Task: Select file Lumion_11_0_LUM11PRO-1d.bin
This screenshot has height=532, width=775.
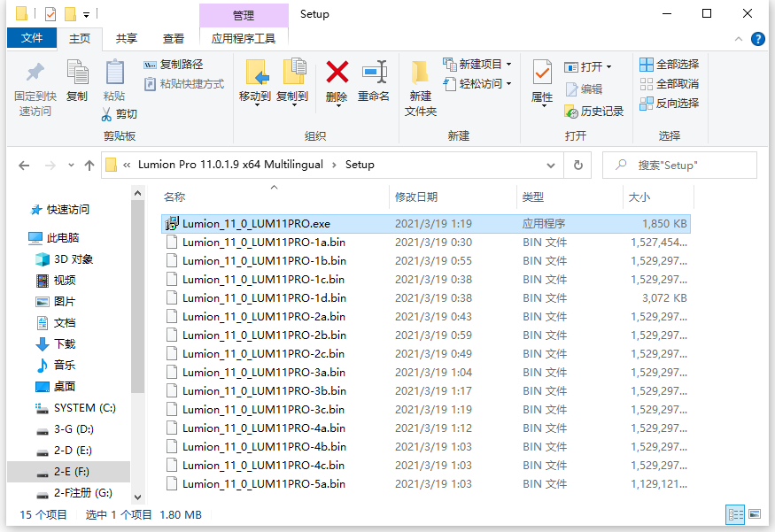Action: click(264, 297)
